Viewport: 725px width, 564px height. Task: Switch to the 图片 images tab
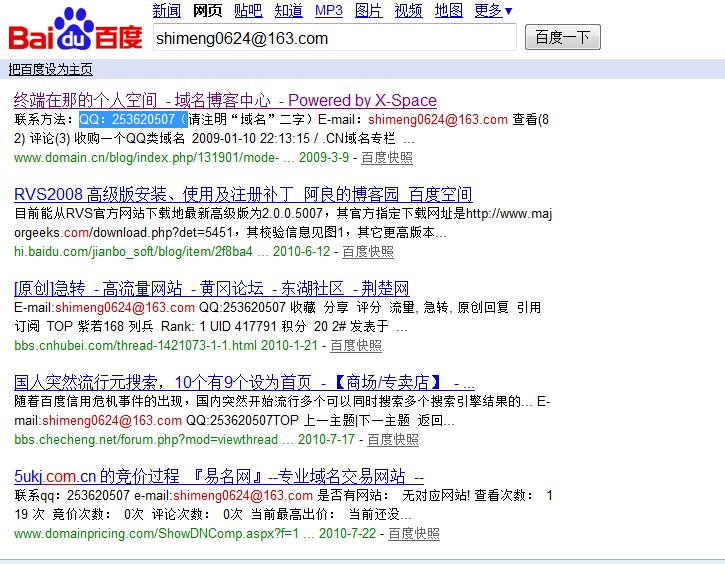[369, 10]
